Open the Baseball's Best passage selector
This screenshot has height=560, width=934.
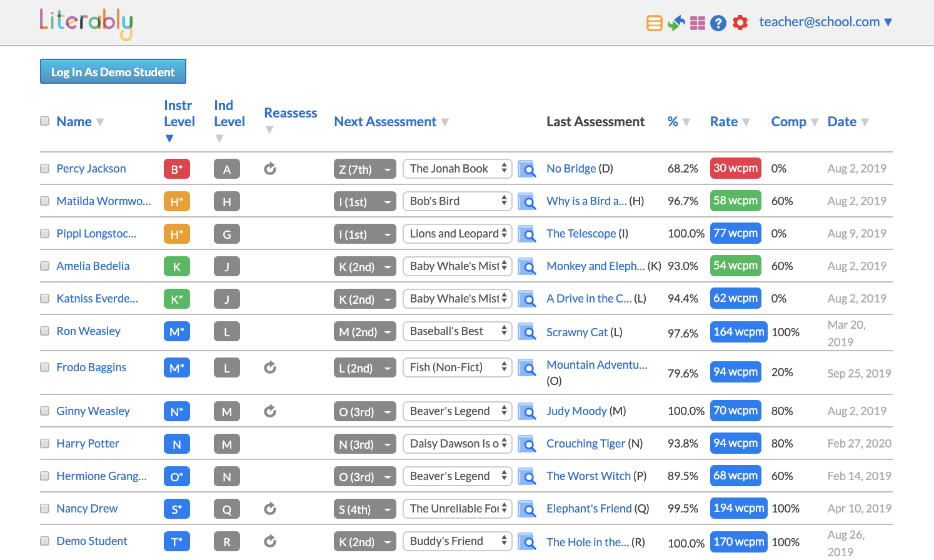pos(457,331)
